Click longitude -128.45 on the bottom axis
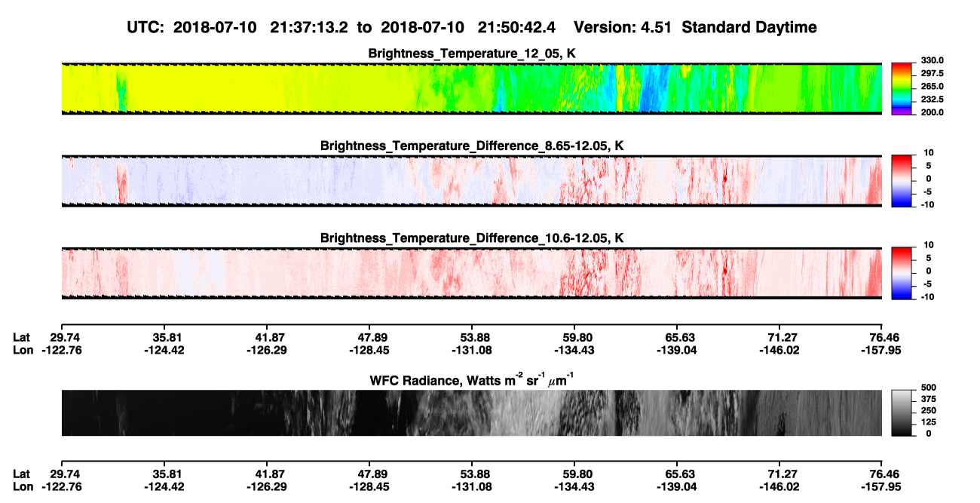The image size is (980, 503). (369, 486)
